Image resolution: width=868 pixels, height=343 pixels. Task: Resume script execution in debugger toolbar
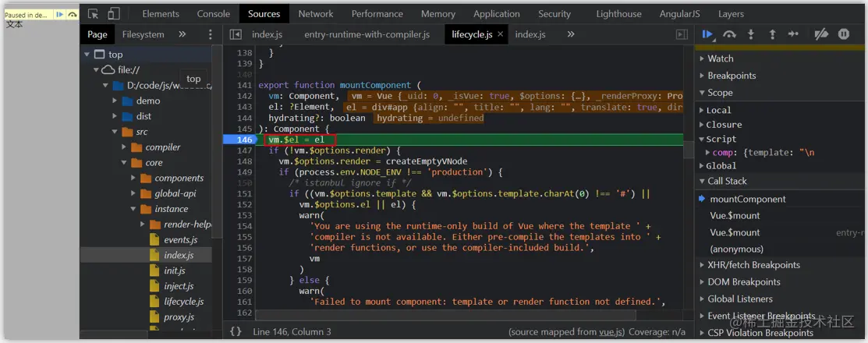pyautogui.click(x=707, y=34)
